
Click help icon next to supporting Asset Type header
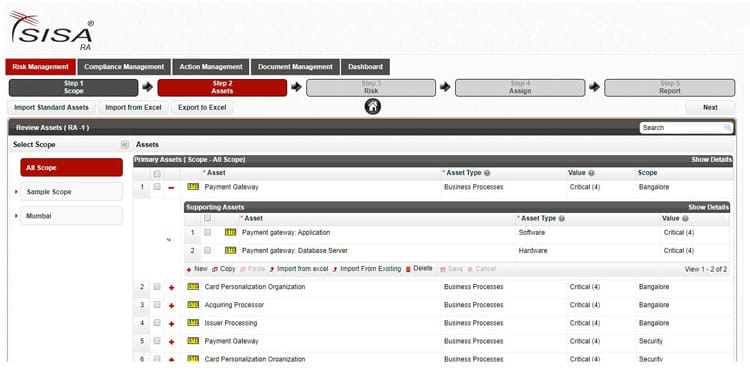(562, 219)
